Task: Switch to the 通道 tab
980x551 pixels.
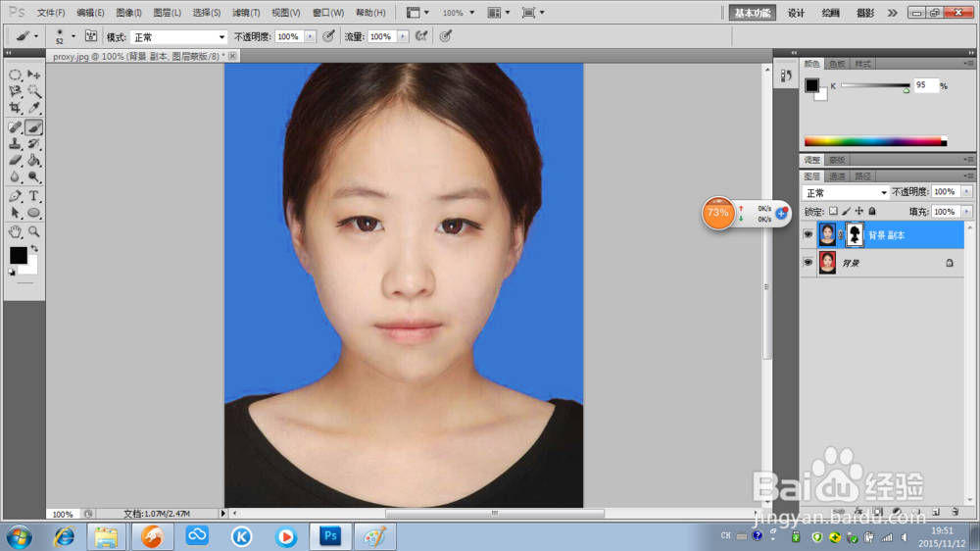Action: [x=837, y=176]
